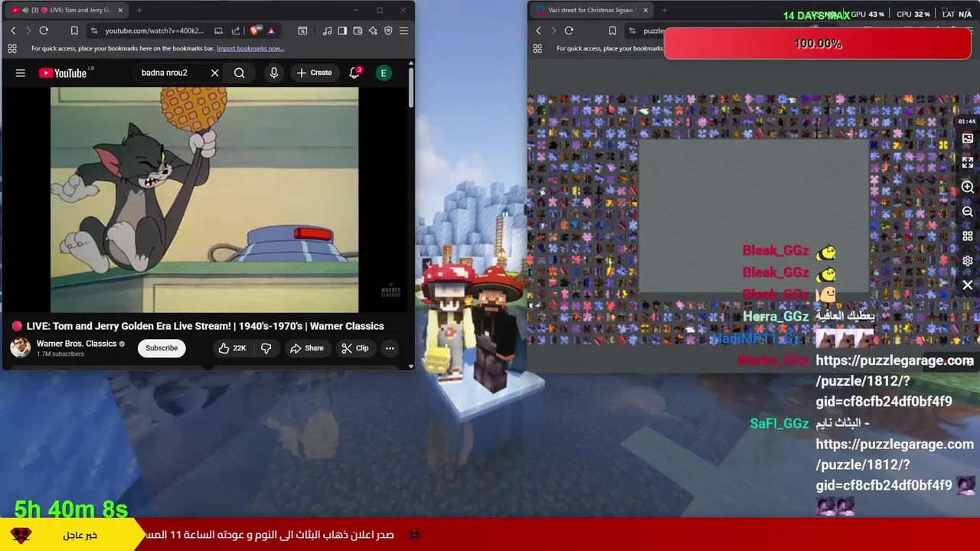980x551 pixels.
Task: Open Leo AI sparkle icon
Action: point(373,31)
